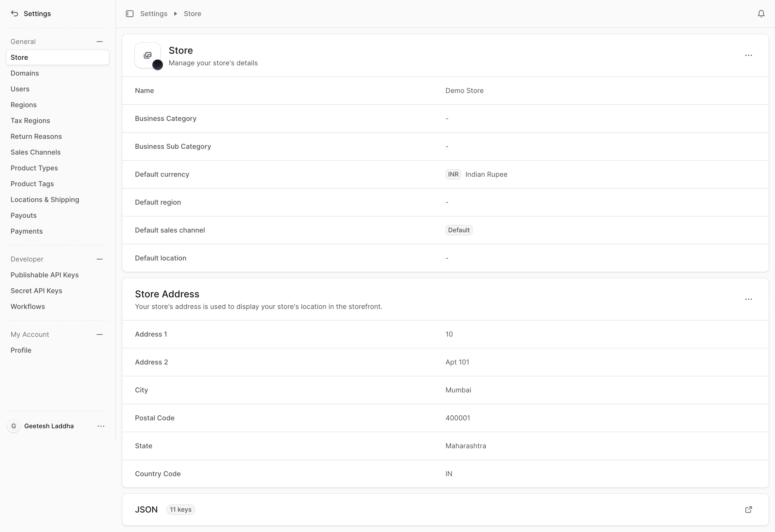775x532 pixels.
Task: Toggle the sidebar panel icon
Action: [129, 14]
